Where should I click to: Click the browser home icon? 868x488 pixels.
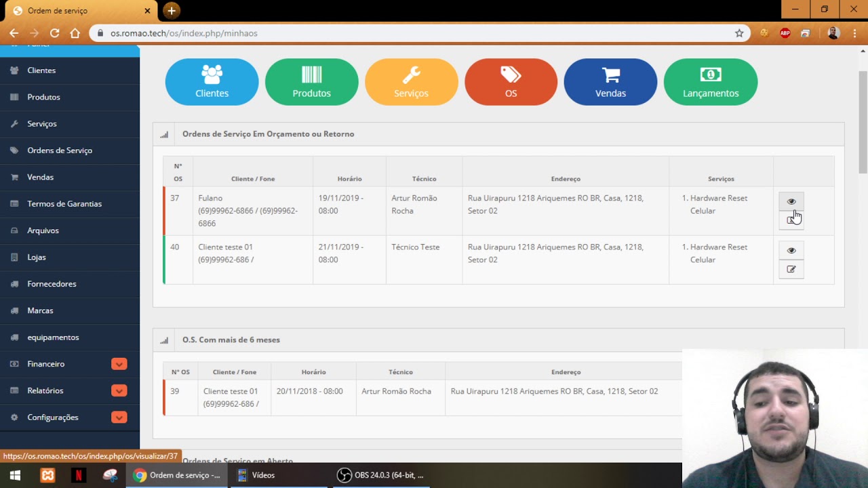tap(75, 33)
